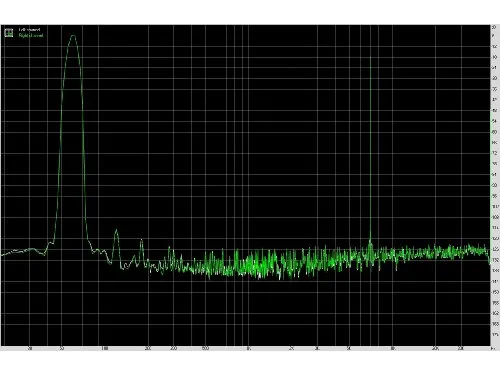Image resolution: width=500 pixels, height=375 pixels.
Task: Click the 50 Hz frequency axis label
Action: [61, 349]
